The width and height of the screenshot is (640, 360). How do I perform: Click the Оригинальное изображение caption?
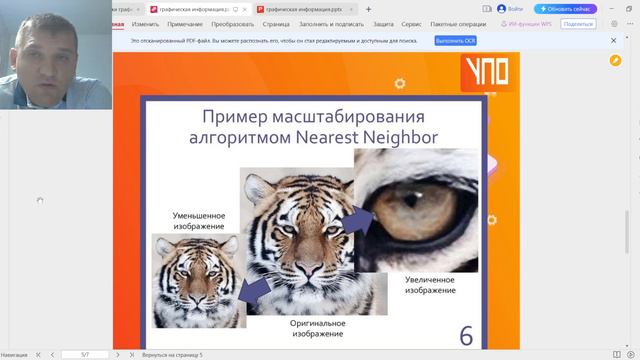318,329
